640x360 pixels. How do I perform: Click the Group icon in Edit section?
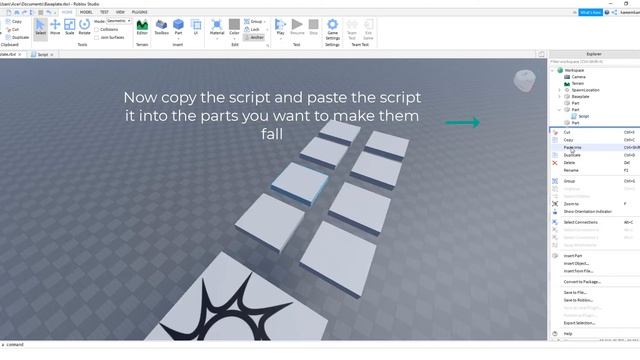coord(247,21)
